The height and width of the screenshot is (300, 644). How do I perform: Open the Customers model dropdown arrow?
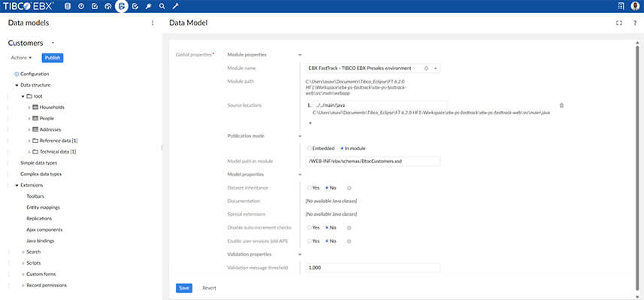[53, 43]
